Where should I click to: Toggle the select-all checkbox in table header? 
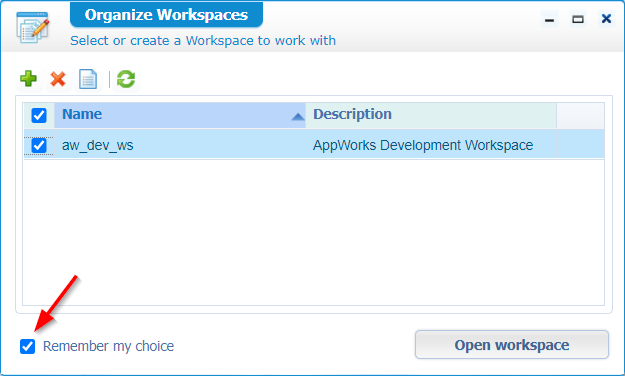click(x=39, y=116)
